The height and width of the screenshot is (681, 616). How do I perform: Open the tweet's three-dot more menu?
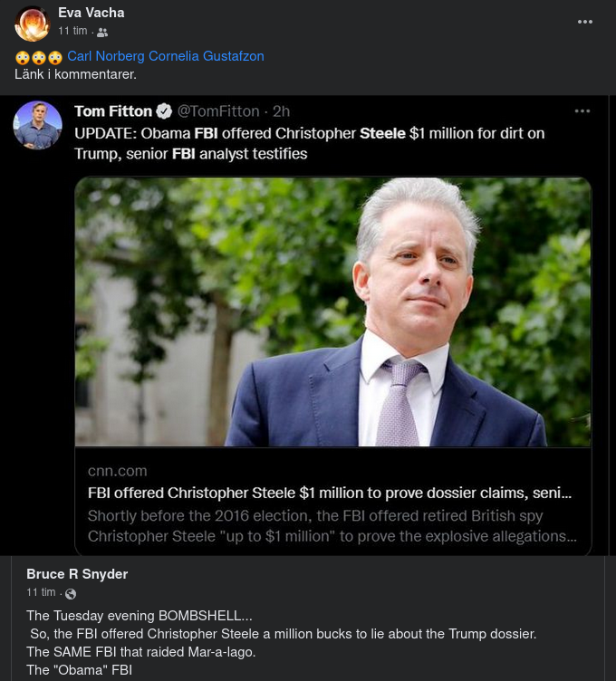[x=582, y=110]
